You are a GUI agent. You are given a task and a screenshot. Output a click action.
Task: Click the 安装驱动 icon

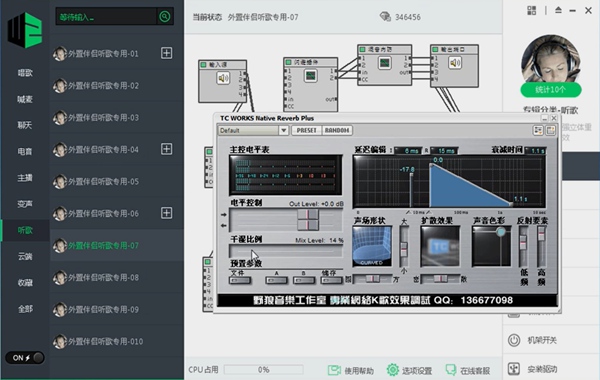(514, 369)
